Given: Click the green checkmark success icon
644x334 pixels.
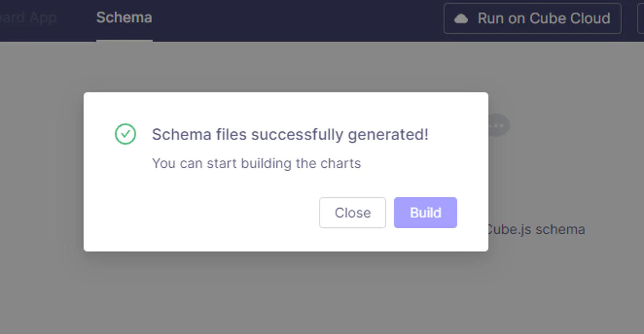Looking at the screenshot, I should [126, 134].
